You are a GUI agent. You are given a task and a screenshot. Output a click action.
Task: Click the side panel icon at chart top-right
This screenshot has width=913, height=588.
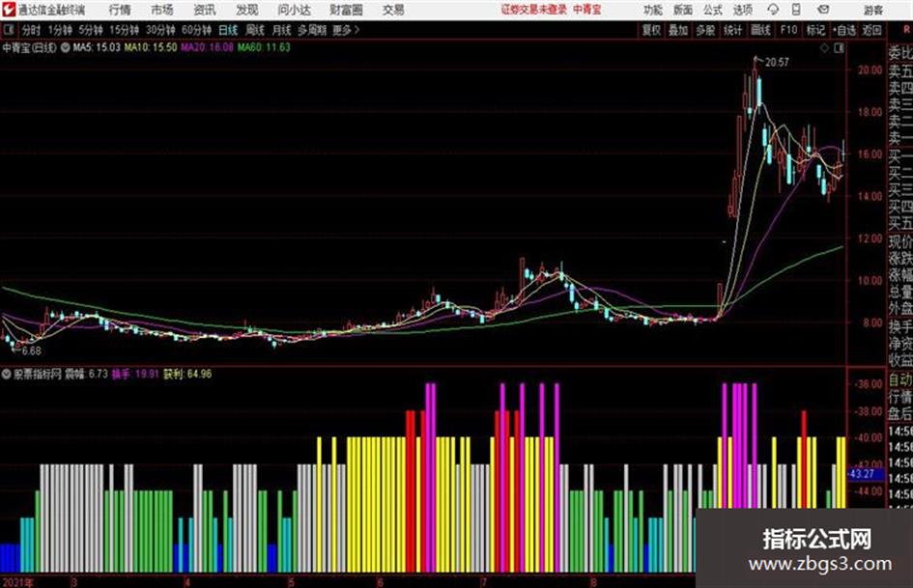[x=839, y=48]
